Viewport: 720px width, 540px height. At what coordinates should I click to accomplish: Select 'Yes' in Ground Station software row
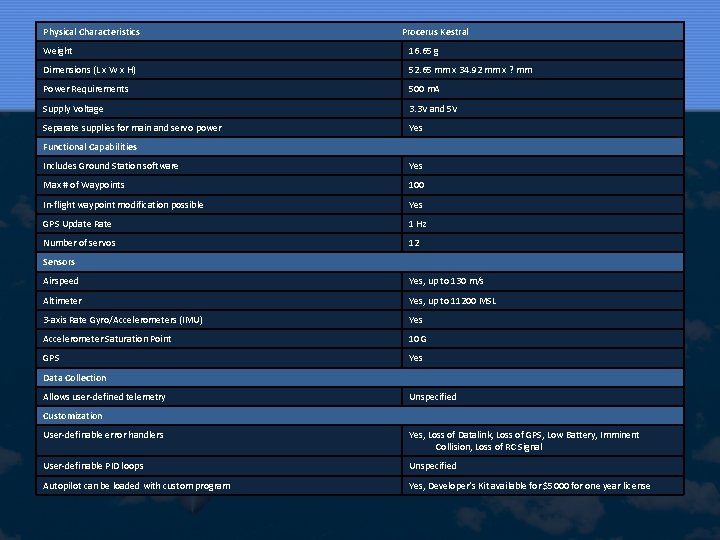click(x=416, y=166)
